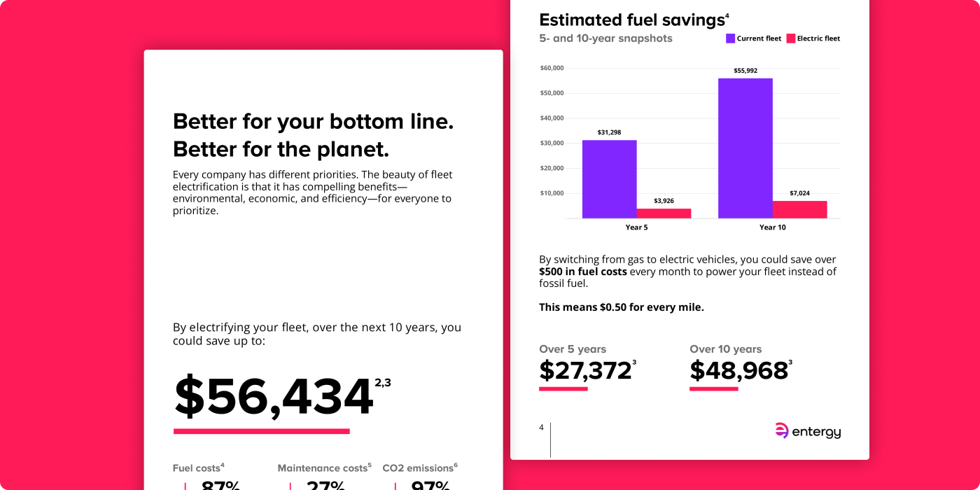Select the Year 5 red bar $3,926
This screenshot has width=980, height=490.
664,213
